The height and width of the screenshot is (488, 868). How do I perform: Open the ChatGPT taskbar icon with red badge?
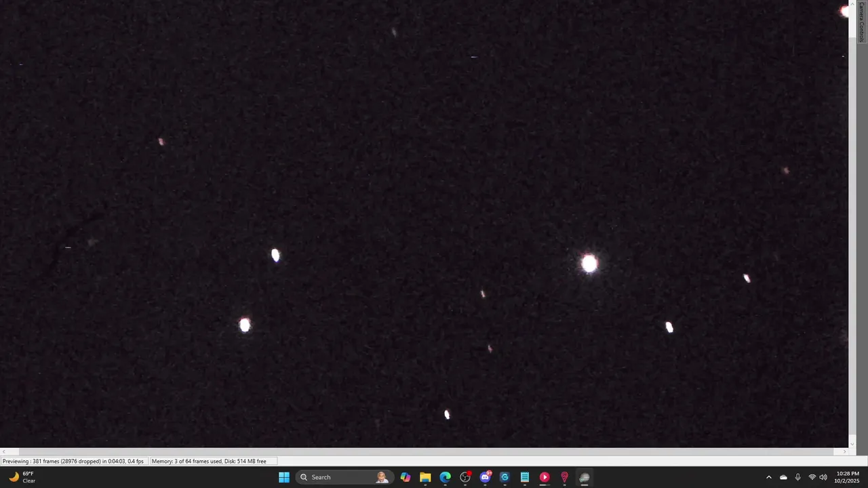pos(465,477)
